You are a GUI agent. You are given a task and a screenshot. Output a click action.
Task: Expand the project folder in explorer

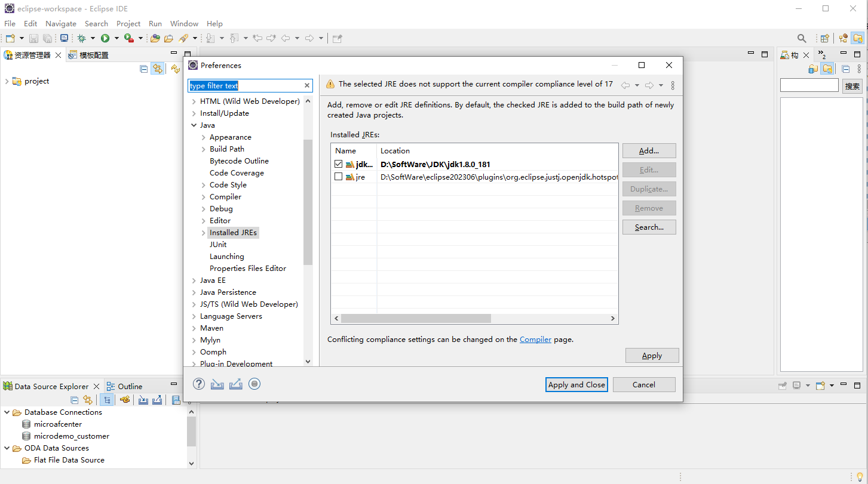7,81
